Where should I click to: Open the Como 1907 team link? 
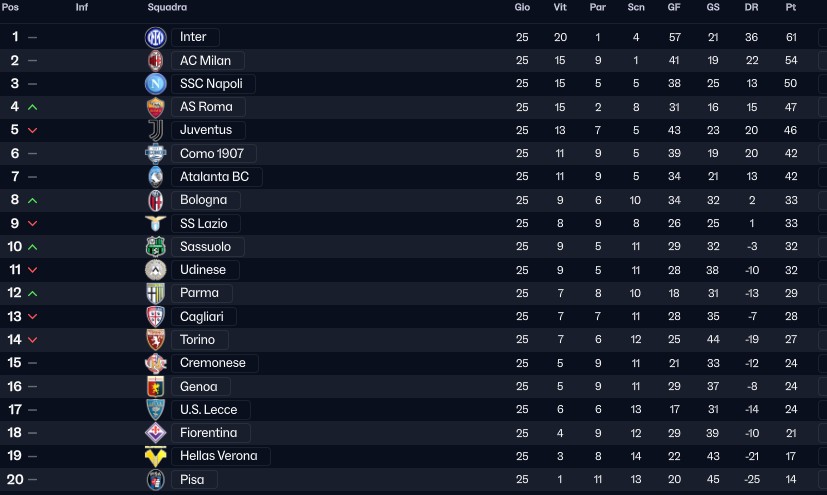coord(211,153)
